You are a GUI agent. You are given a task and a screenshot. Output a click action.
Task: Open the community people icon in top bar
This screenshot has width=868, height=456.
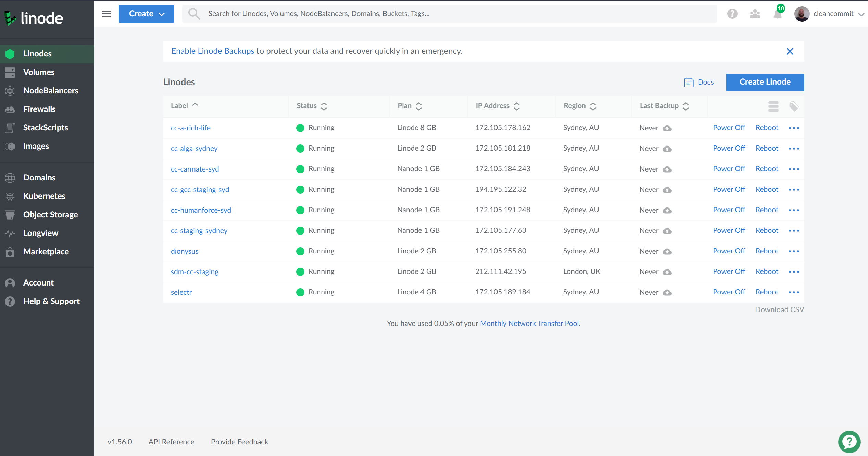[x=755, y=14]
